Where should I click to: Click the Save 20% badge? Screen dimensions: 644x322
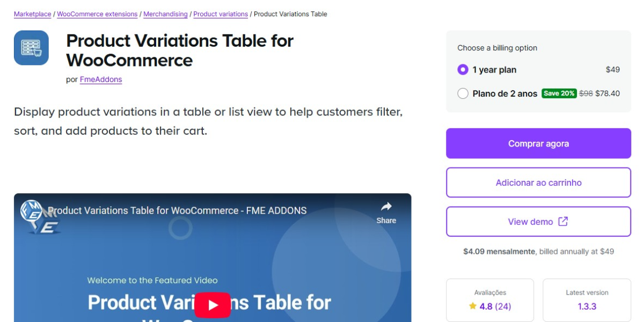click(x=559, y=93)
